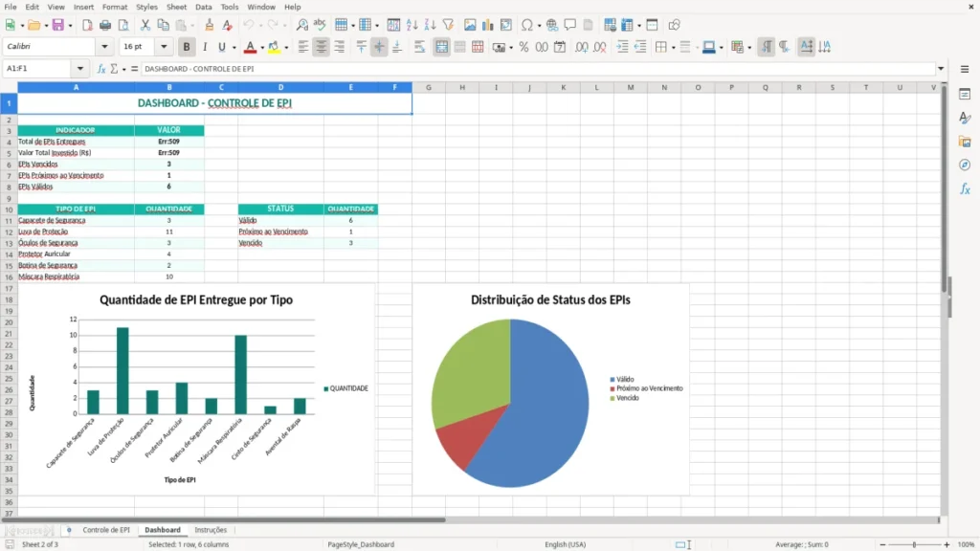Open the sidebar Navigator compass icon

(965, 165)
